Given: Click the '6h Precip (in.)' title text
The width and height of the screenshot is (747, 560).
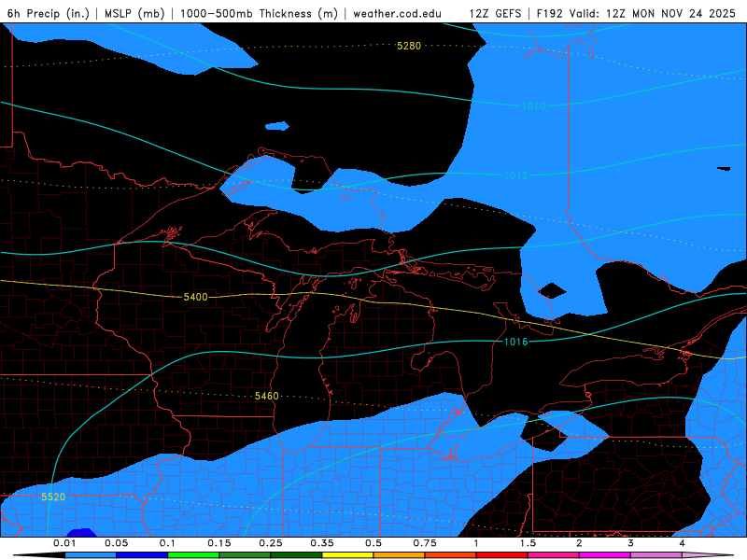Looking at the screenshot, I should (49, 13).
